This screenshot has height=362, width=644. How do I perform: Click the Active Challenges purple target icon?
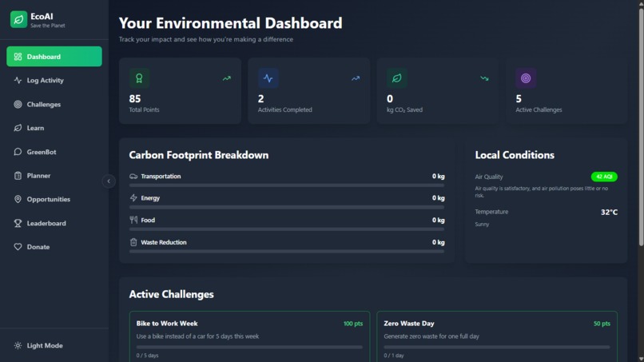tap(526, 78)
